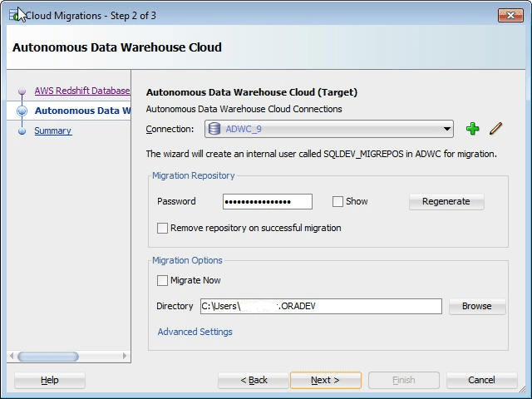Jump to the Summary step

(53, 131)
